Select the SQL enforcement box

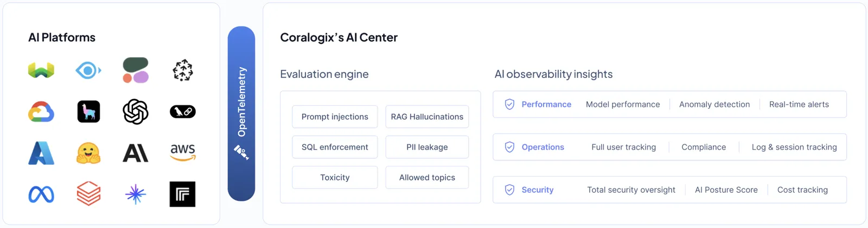335,147
